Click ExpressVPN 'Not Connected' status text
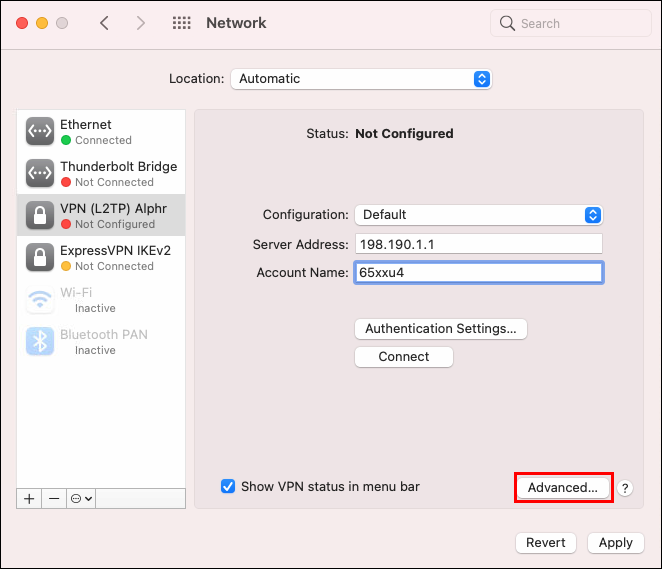This screenshot has width=662, height=569. click(x=114, y=266)
